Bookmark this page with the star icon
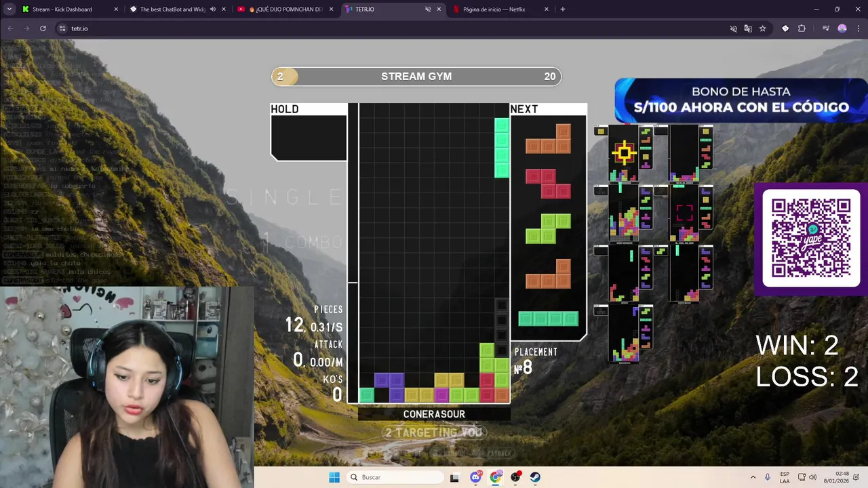Viewport: 868px width, 488px height. tap(763, 28)
